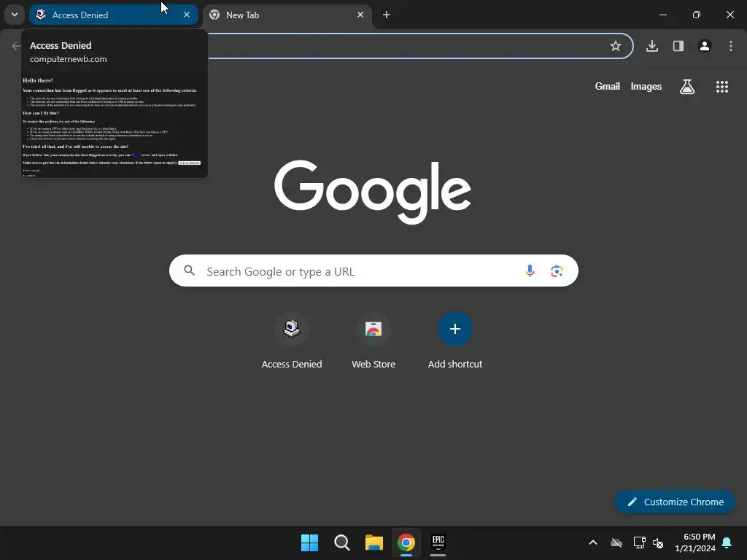Click the muted volume tray icon
Screen dimensions: 747x560
(658, 542)
